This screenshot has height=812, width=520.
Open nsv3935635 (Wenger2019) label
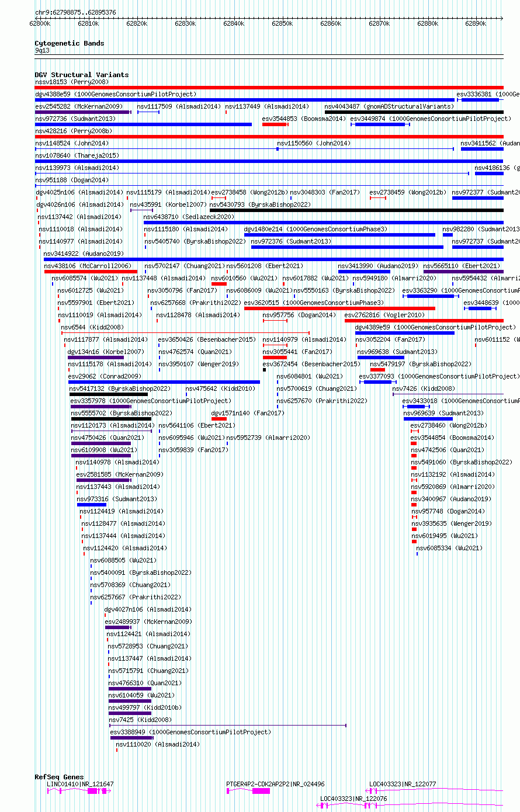point(453,523)
